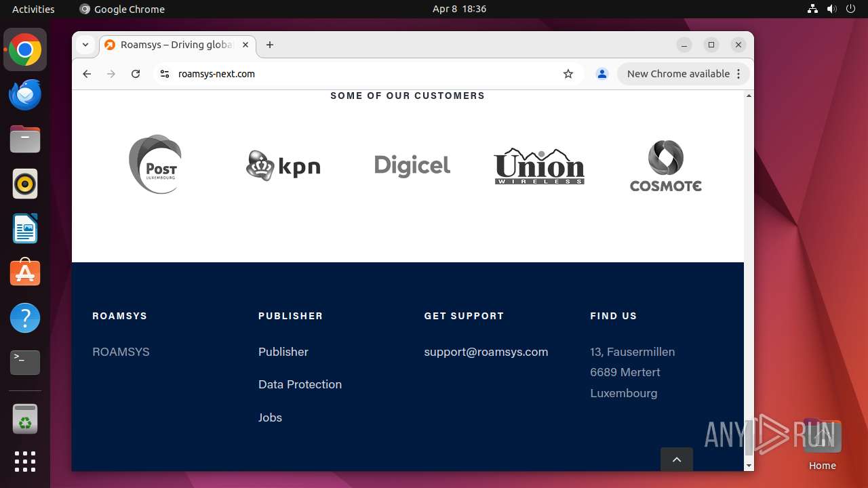The height and width of the screenshot is (488, 868).
Task: Close the Roamsys tab
Action: [245, 45]
